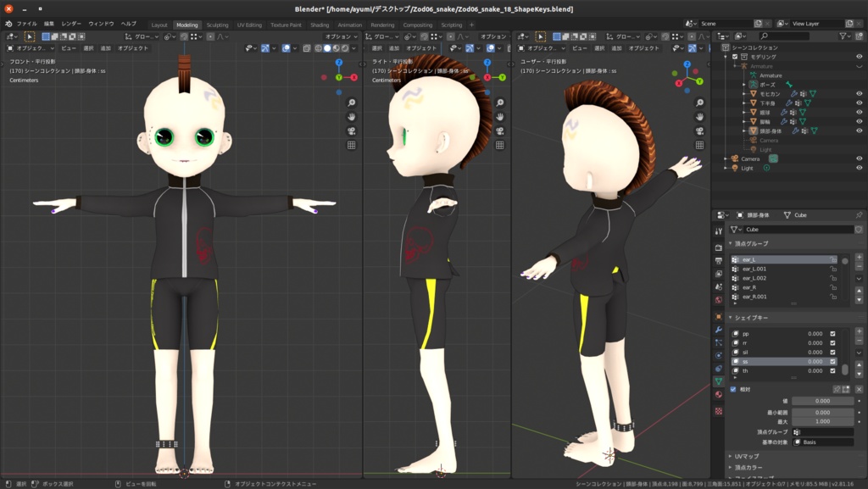Viewport: 868px width, 489px height.
Task: Click the proportional editing icon in the viewport header
Action: [x=210, y=37]
